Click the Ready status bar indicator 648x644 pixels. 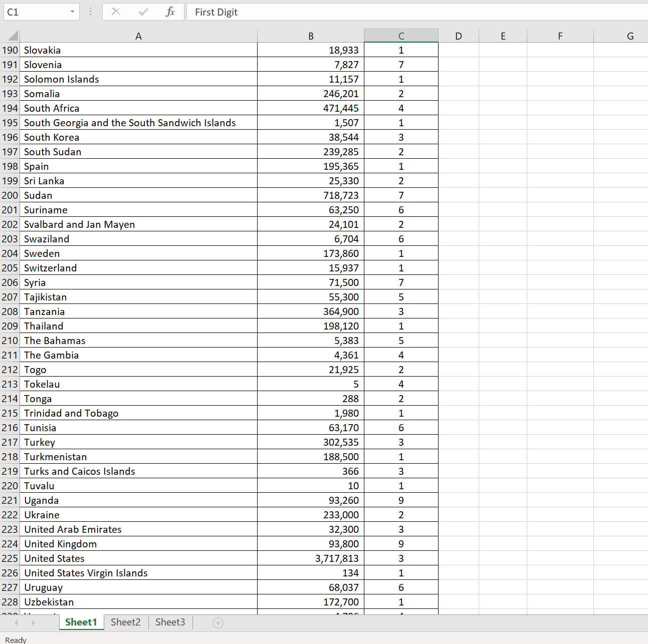[16, 639]
